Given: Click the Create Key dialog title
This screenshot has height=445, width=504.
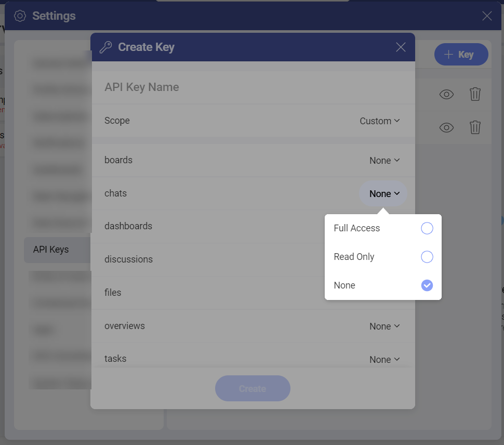Looking at the screenshot, I should tap(146, 47).
